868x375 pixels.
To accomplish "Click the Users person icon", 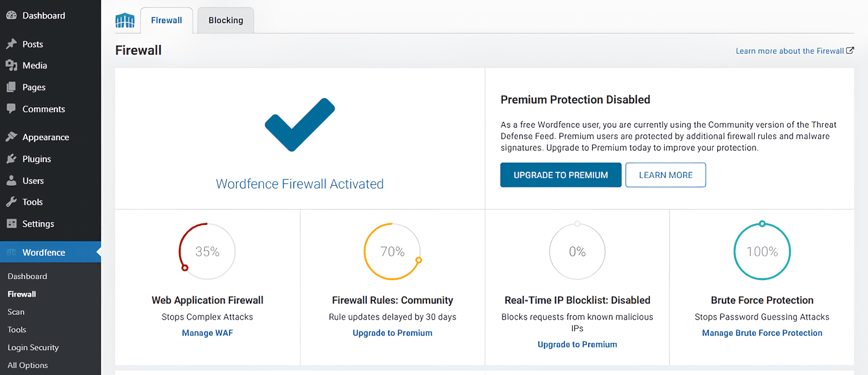I will coord(11,180).
